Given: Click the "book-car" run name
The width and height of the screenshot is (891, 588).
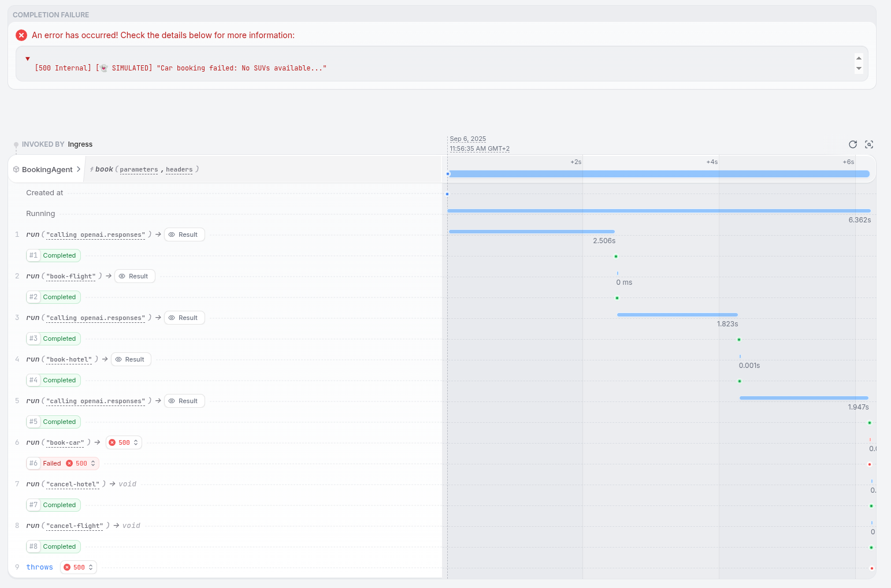Looking at the screenshot, I should (x=65, y=443).
